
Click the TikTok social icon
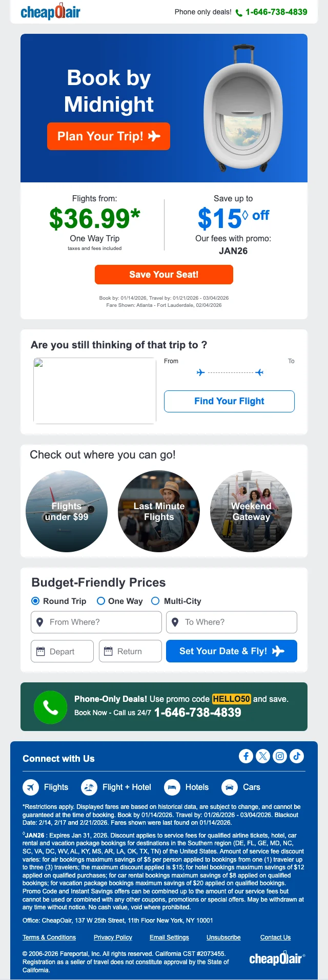(x=297, y=756)
